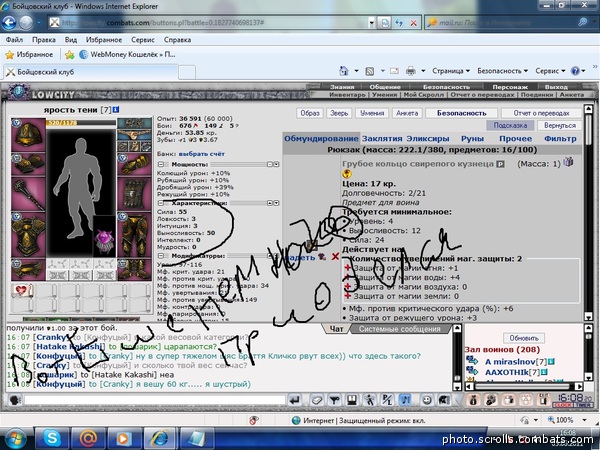This screenshot has width=600, height=450.
Task: Open the Безопасность toolbar dropdown in IE
Action: pos(502,71)
